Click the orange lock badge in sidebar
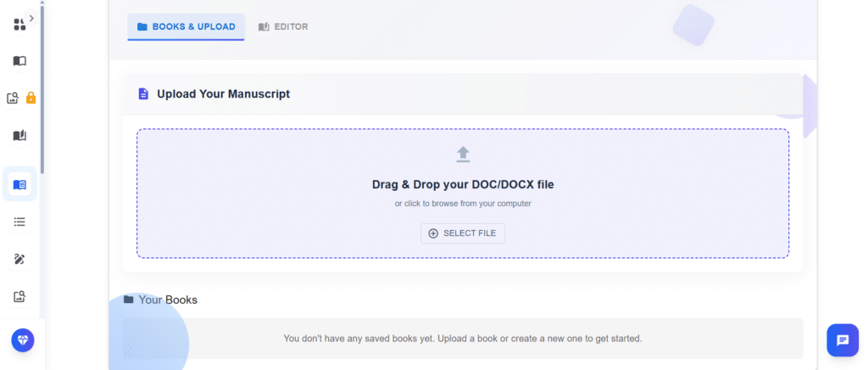This screenshot has height=370, width=868. (31, 98)
